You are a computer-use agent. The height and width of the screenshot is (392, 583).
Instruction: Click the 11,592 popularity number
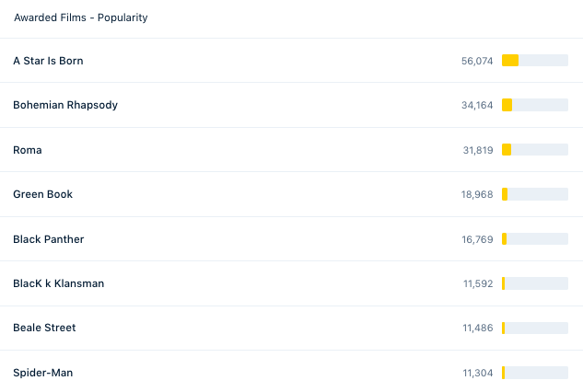point(478,283)
